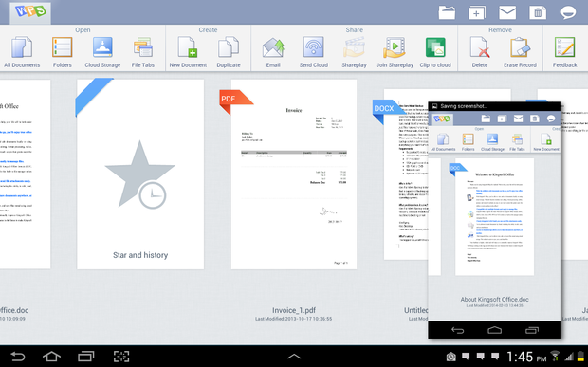Click top bar new-document plus icon
588x367 pixels.
tap(477, 12)
